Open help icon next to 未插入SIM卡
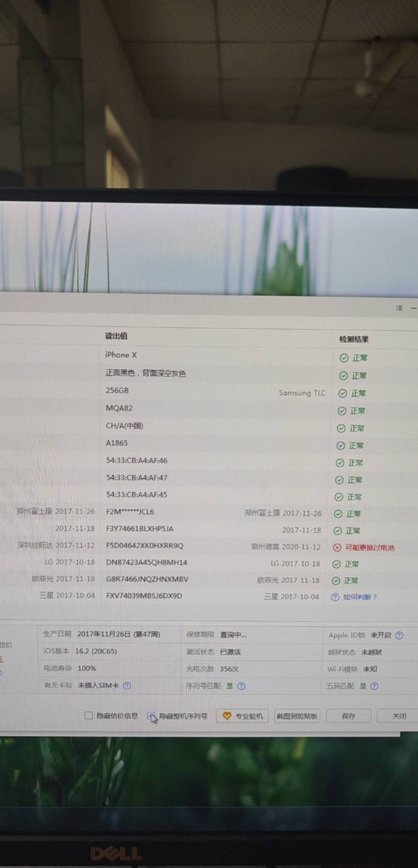418x868 pixels. tap(127, 685)
